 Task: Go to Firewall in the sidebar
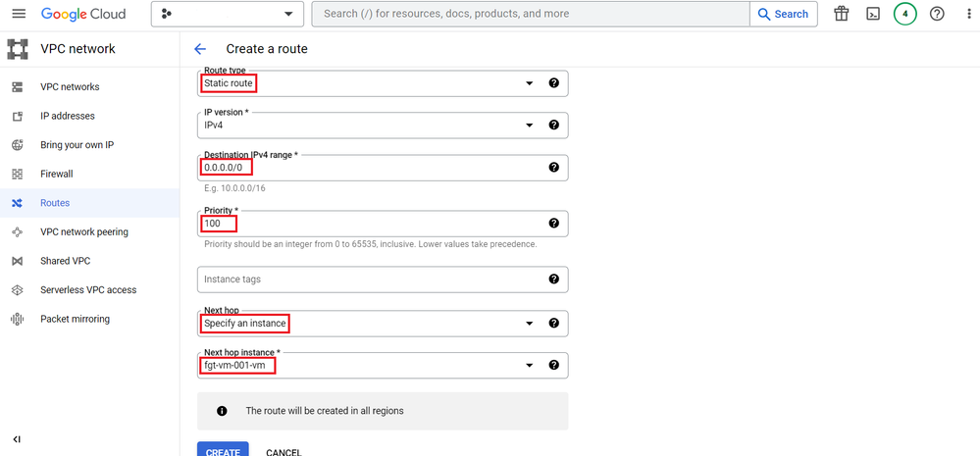point(56,174)
